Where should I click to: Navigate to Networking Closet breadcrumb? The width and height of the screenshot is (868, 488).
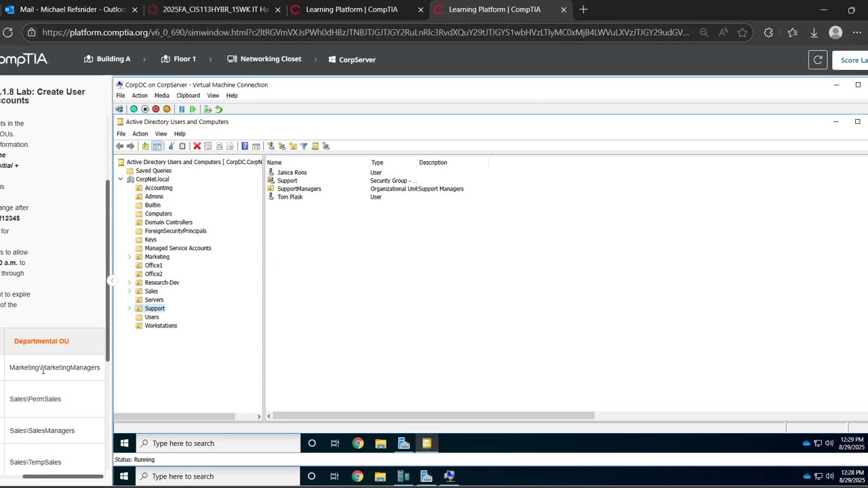pos(264,59)
